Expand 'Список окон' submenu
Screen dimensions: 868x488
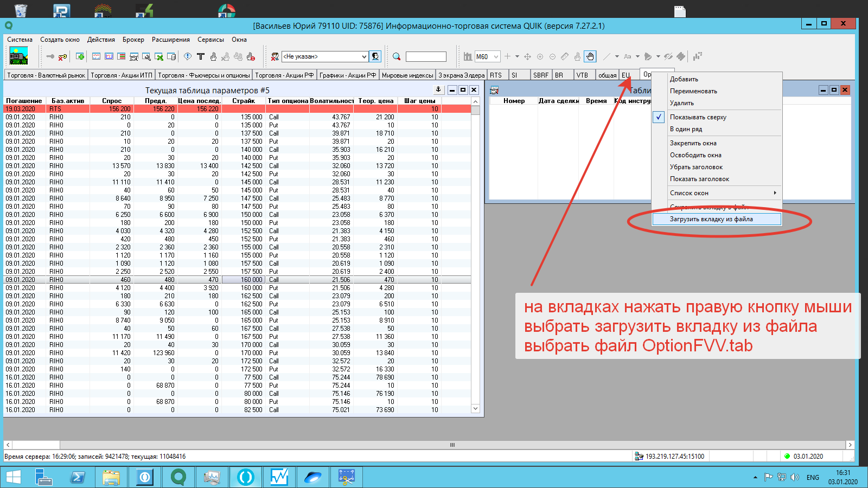tap(717, 193)
